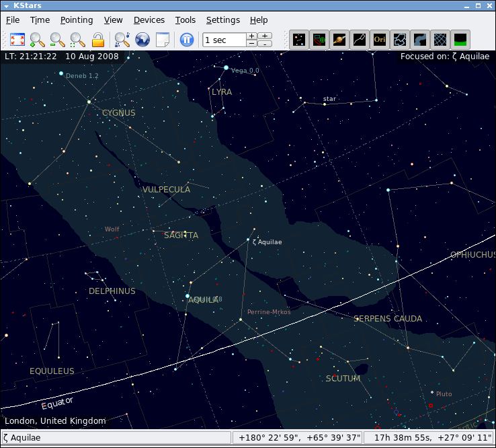Click the EQUULEUS constellation label
Image resolution: width=496 pixels, height=448 pixels.
coord(52,371)
